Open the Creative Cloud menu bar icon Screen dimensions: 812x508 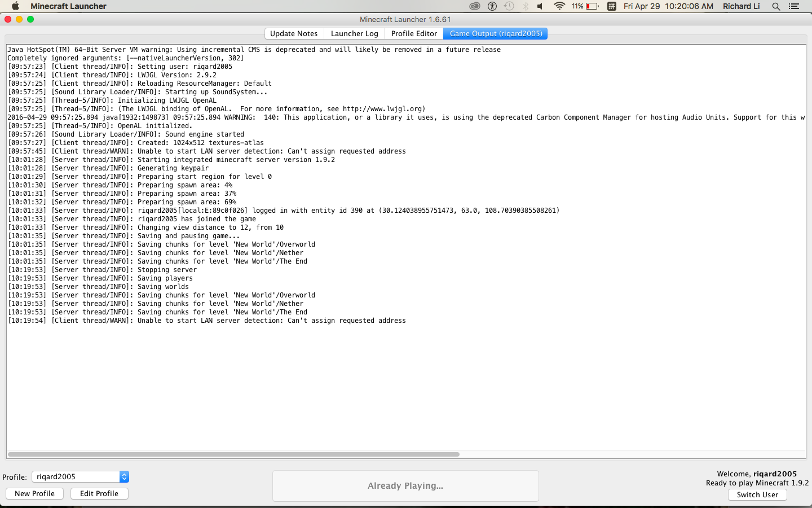pos(475,6)
